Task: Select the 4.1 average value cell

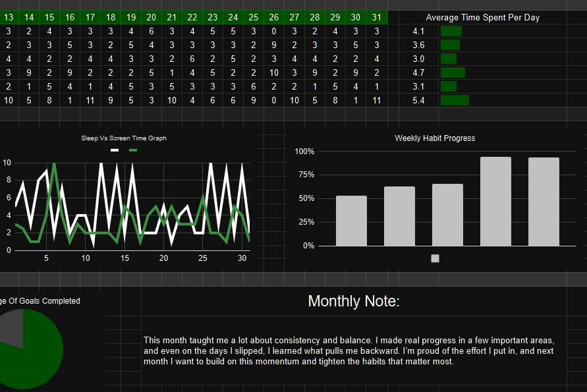Action: (418, 31)
